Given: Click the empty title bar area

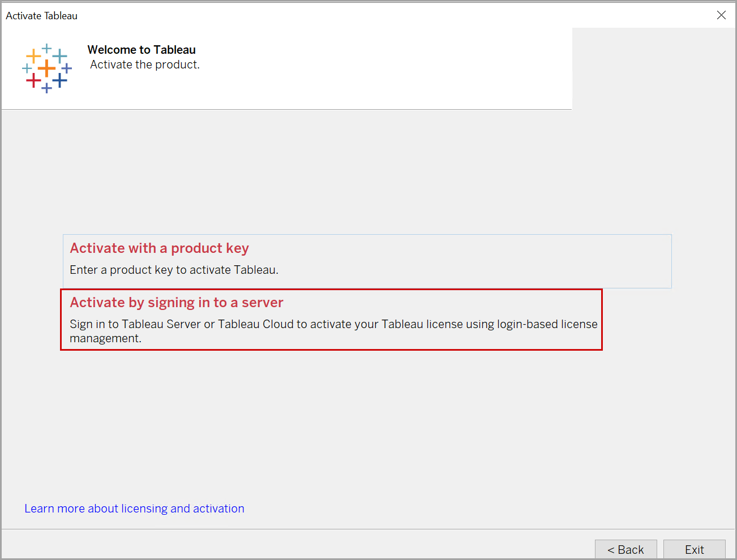Looking at the screenshot, I should coord(396,15).
